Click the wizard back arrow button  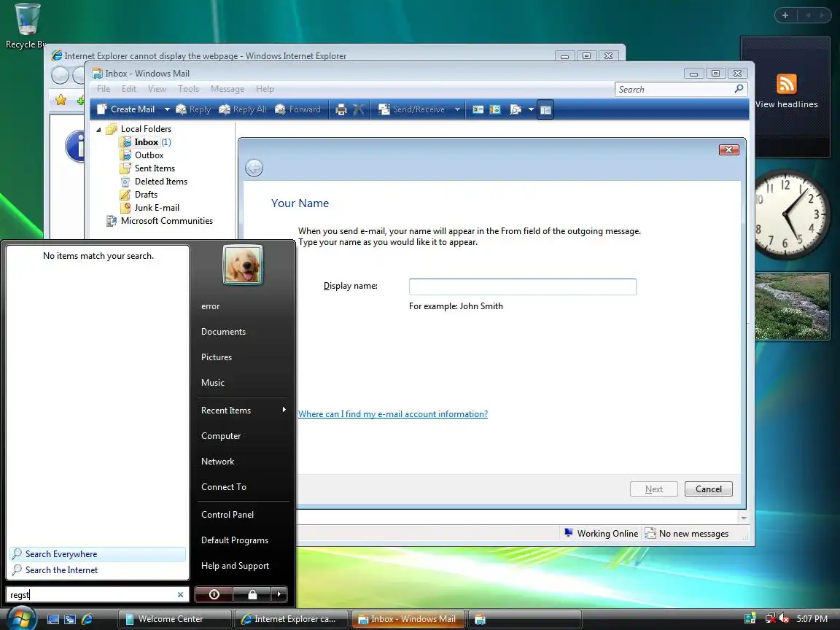(254, 168)
